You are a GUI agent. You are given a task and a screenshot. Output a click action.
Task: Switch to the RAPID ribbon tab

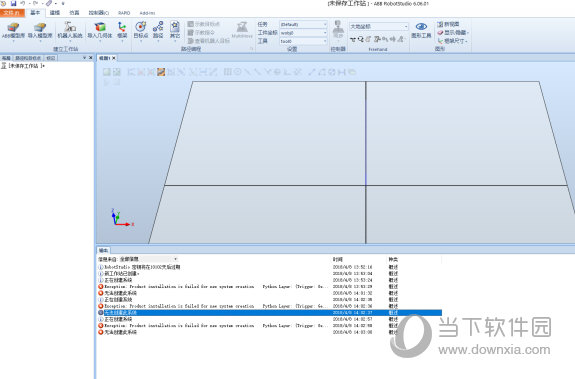click(124, 13)
